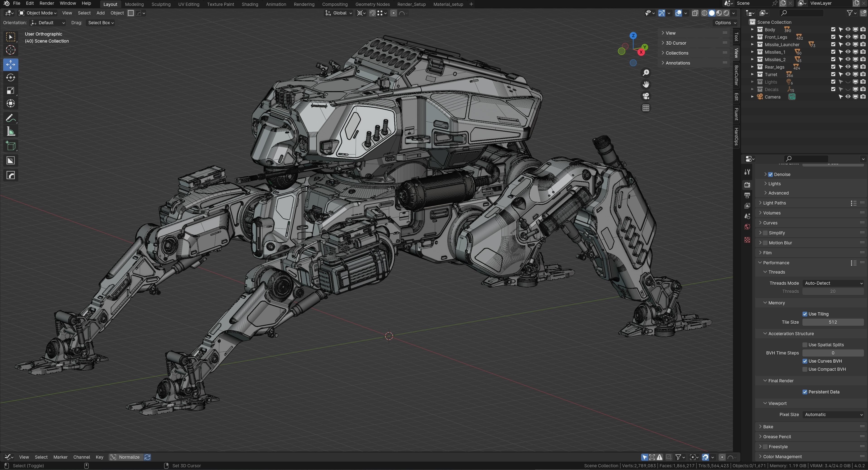Toggle camera view icon in viewport
Screen dimensions: 868x470
pos(646,96)
